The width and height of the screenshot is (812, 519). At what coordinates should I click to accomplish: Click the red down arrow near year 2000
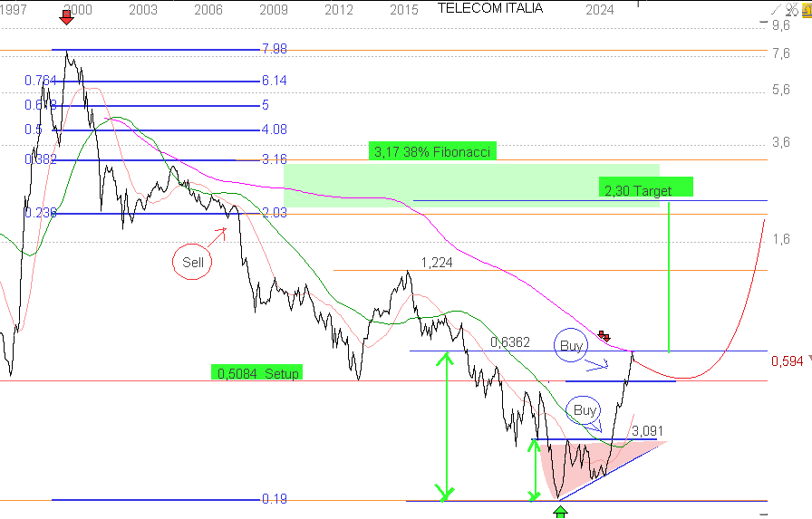[x=68, y=16]
